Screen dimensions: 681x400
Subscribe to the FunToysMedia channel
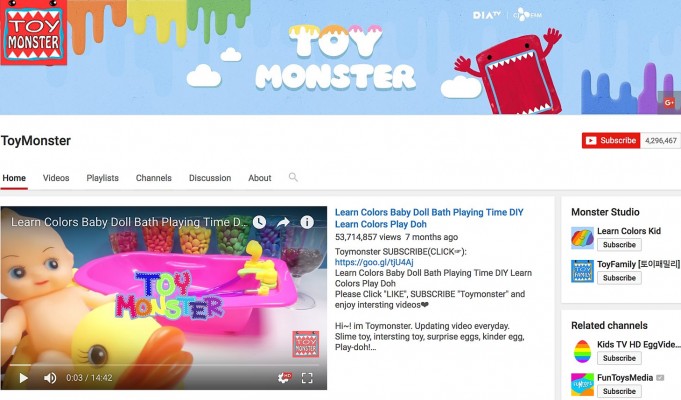(x=619, y=391)
